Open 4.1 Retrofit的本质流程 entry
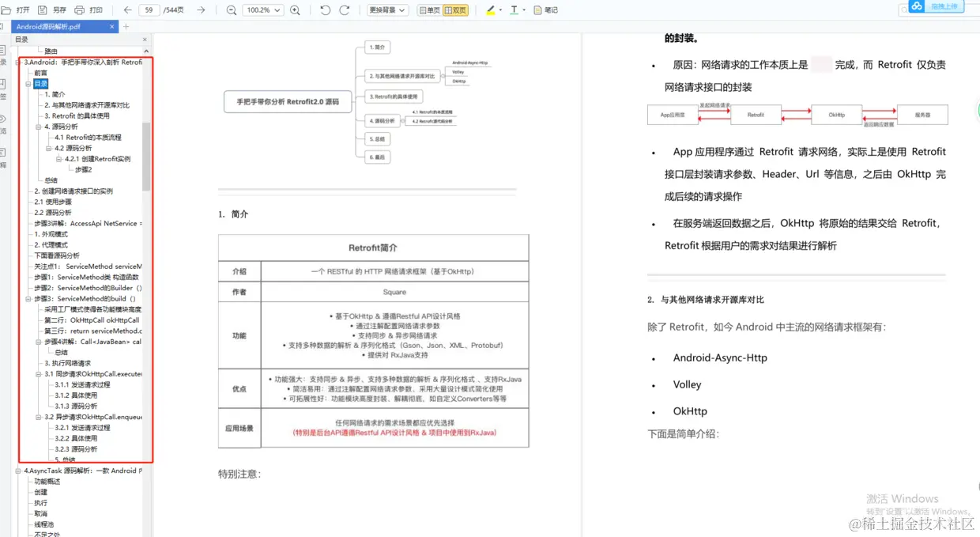Image resolution: width=980 pixels, height=537 pixels. coord(89,138)
